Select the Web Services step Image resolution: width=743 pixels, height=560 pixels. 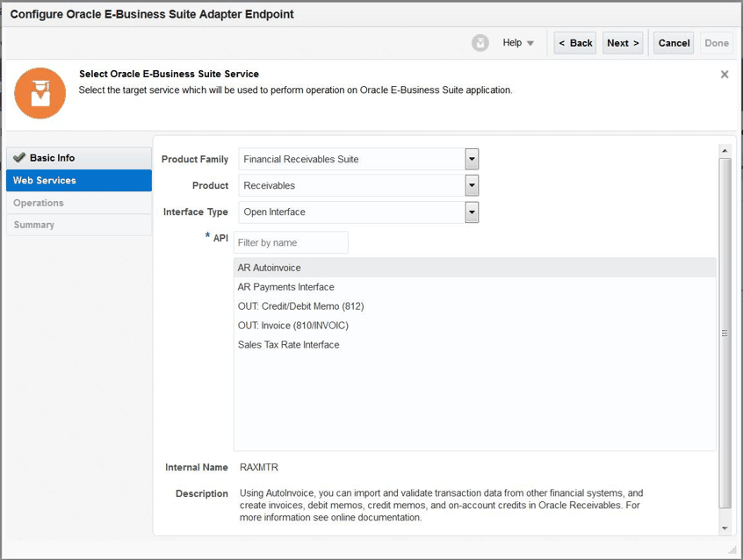click(45, 180)
